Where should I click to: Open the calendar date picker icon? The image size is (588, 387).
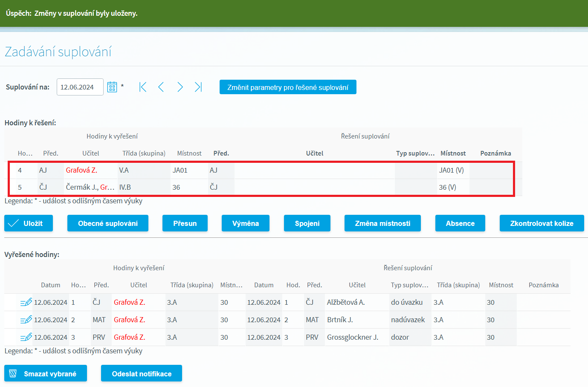(112, 87)
